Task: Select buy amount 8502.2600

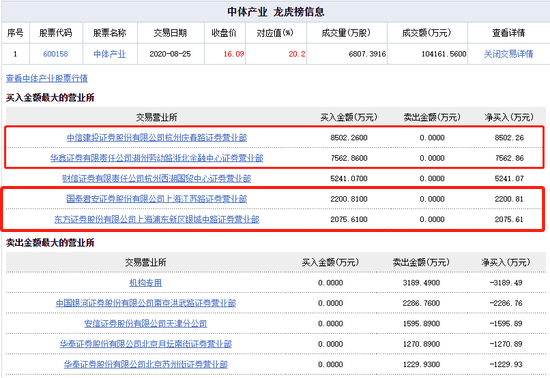Action: pyautogui.click(x=349, y=137)
